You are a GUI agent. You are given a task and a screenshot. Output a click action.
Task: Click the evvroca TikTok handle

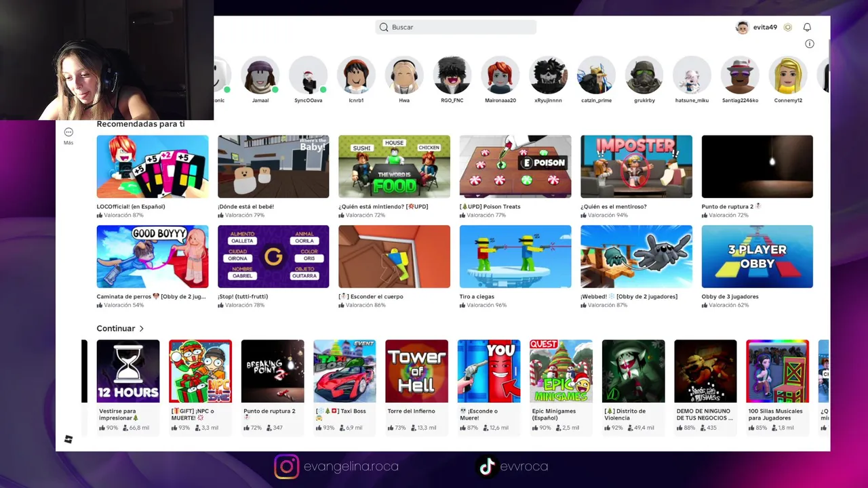tap(524, 466)
